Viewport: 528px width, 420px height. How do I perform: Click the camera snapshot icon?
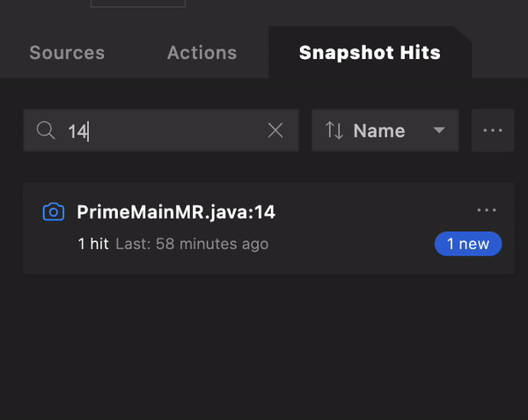54,212
